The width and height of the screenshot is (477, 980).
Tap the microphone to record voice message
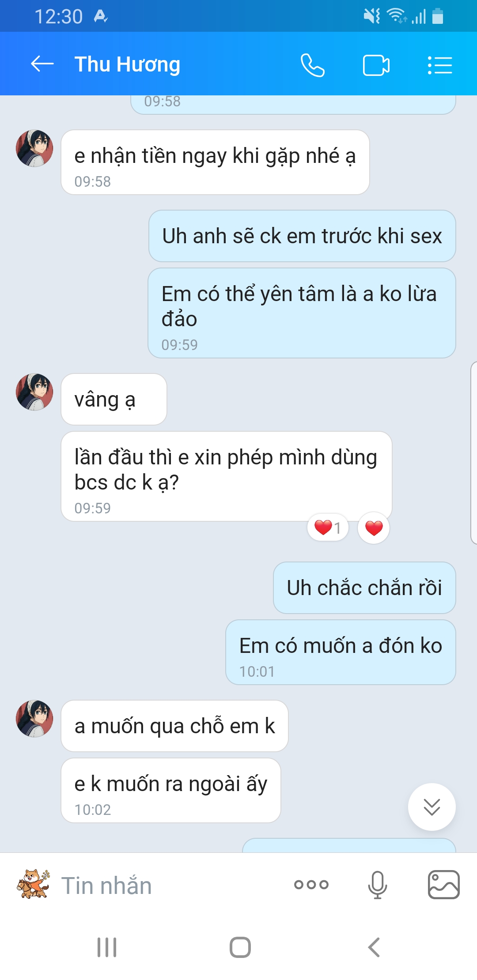click(x=378, y=884)
